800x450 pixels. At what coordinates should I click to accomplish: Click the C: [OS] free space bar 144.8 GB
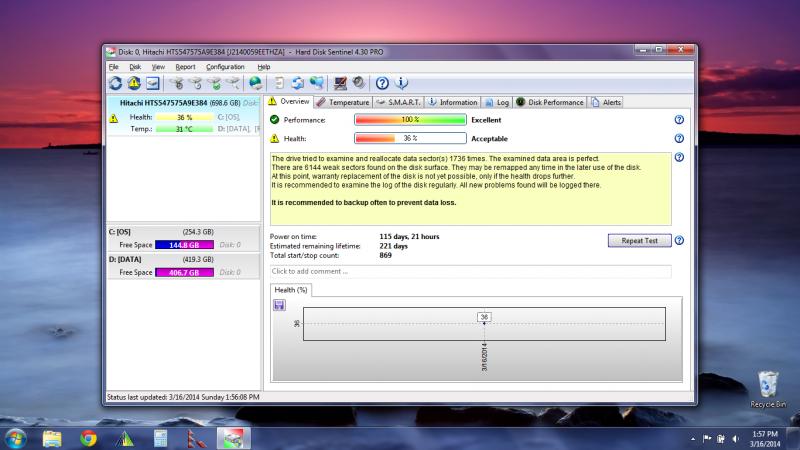184,245
